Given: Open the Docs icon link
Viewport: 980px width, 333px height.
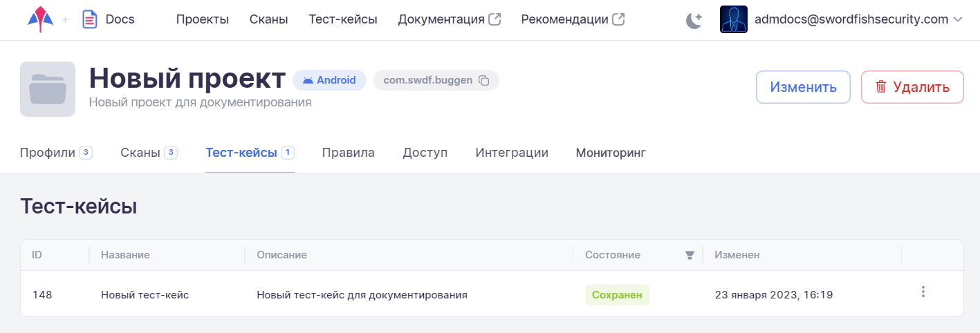Looking at the screenshot, I should [90, 19].
